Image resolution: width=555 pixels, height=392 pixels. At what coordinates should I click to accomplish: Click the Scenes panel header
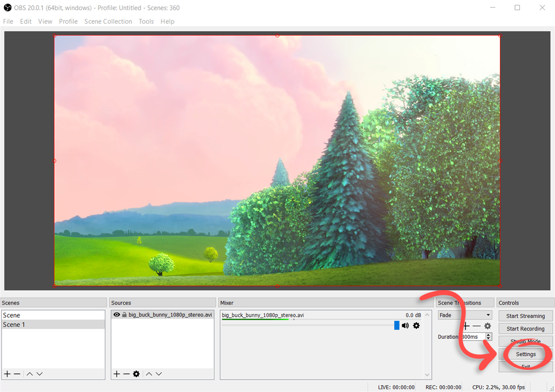[53, 302]
